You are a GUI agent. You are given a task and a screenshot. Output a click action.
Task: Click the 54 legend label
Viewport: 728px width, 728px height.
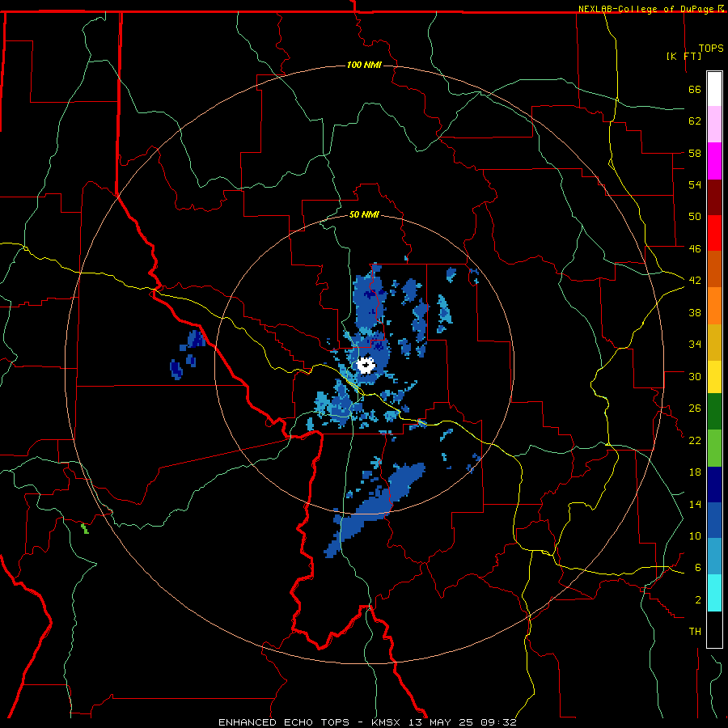coord(695,184)
